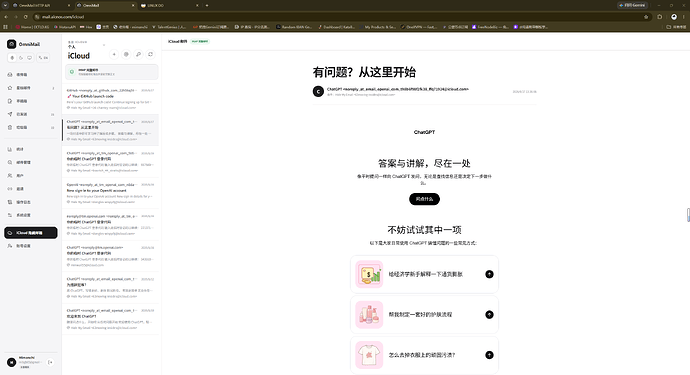Click the key icon in the iCloud toolbar
Screen dimensions: 690x375
138,54
